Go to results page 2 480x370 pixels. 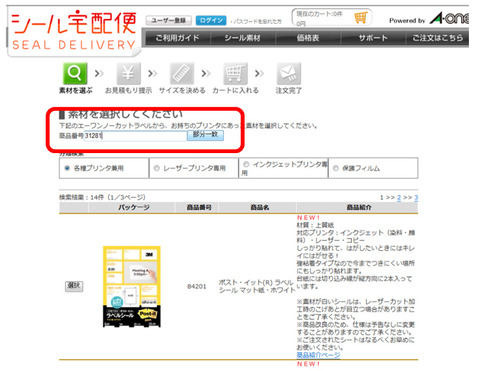point(399,198)
